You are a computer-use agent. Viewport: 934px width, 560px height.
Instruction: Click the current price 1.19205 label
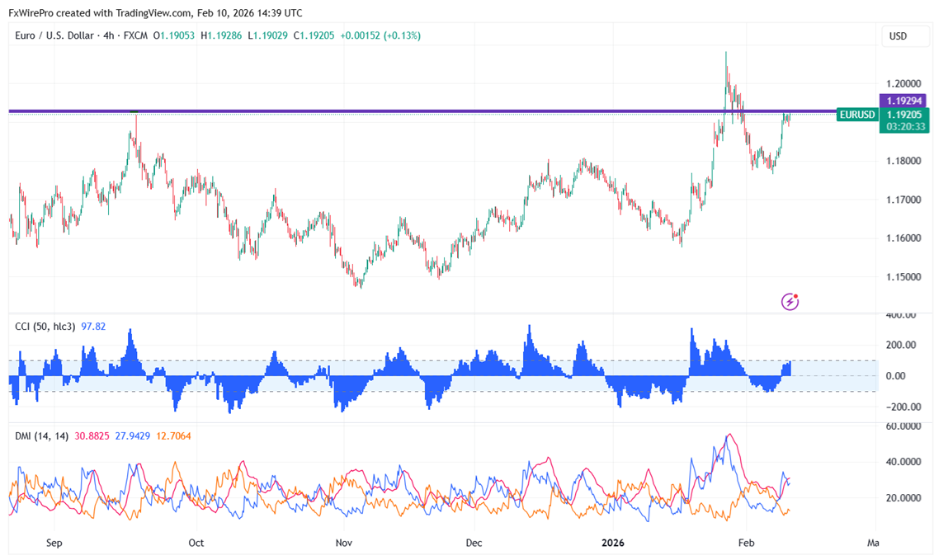click(x=904, y=115)
